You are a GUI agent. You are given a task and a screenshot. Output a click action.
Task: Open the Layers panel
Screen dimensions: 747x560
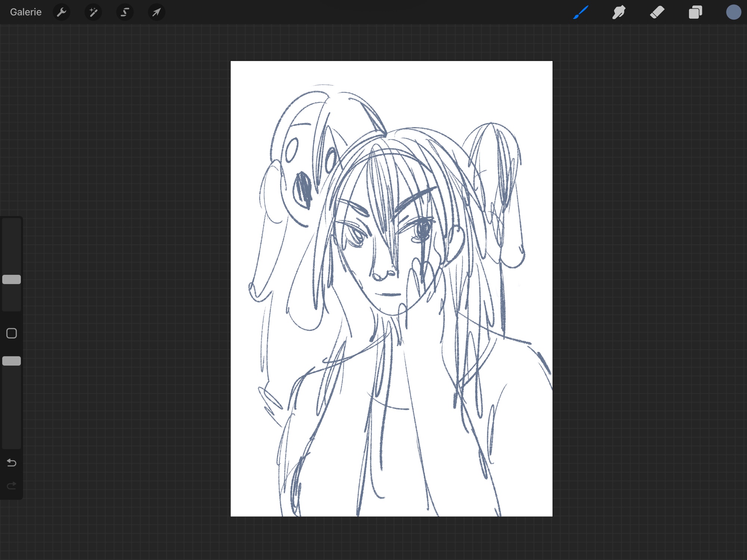(695, 12)
